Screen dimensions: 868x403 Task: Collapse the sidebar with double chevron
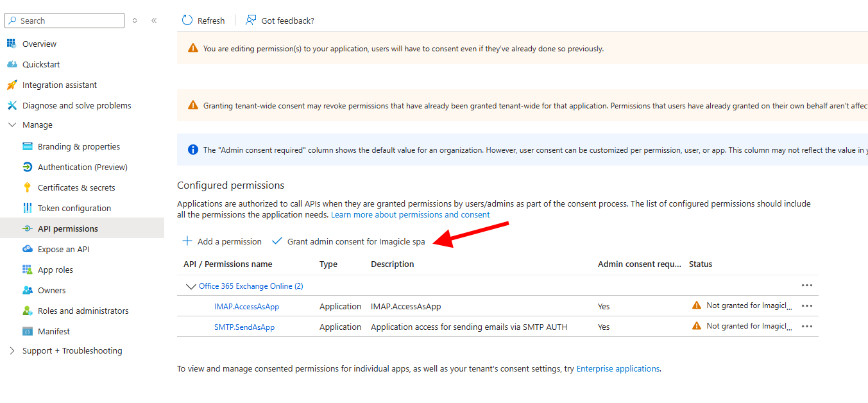[154, 21]
